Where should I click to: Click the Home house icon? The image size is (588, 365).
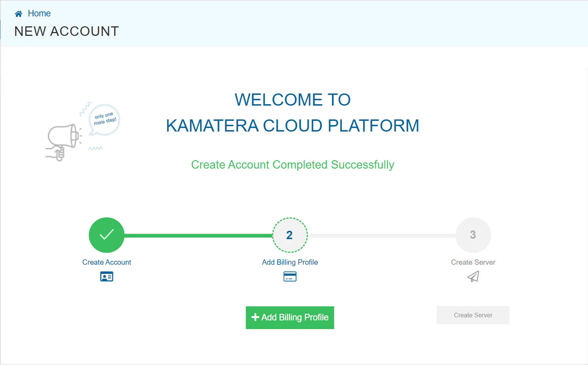coord(18,14)
